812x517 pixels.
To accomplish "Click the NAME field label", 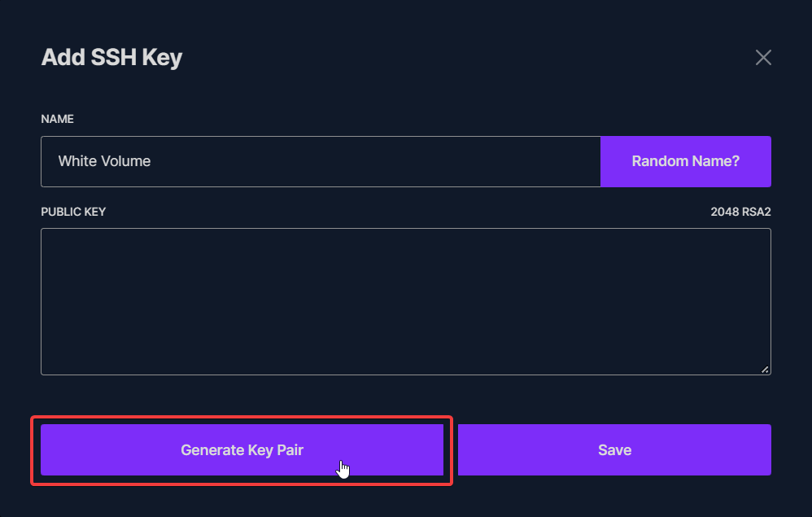I will pyautogui.click(x=57, y=119).
